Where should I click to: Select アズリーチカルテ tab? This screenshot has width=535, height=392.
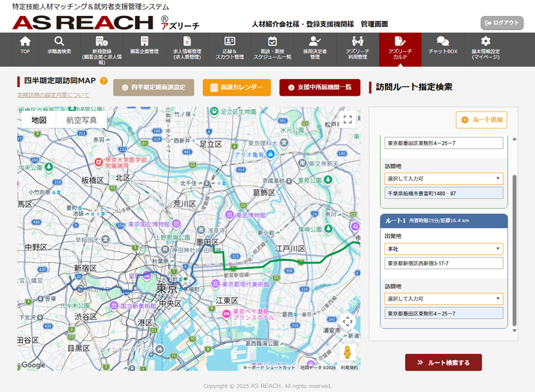click(400, 50)
